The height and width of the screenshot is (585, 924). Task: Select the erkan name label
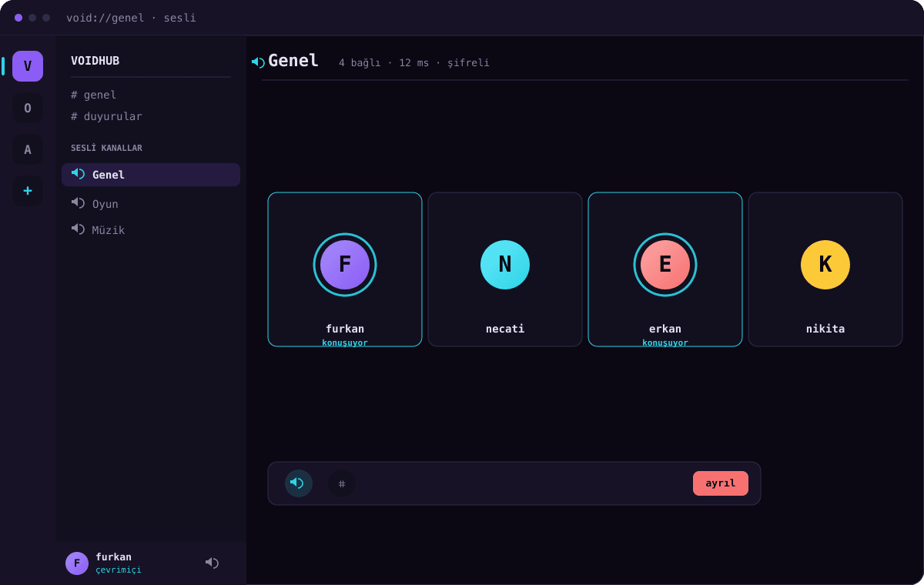(x=665, y=329)
